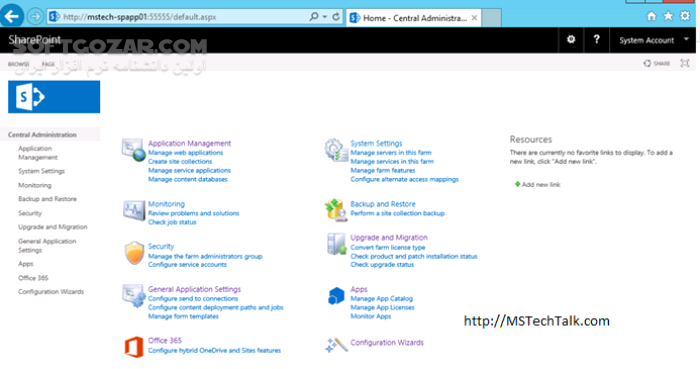Click the SHARE button in ribbon
This screenshot has width=700, height=369.
click(x=657, y=63)
